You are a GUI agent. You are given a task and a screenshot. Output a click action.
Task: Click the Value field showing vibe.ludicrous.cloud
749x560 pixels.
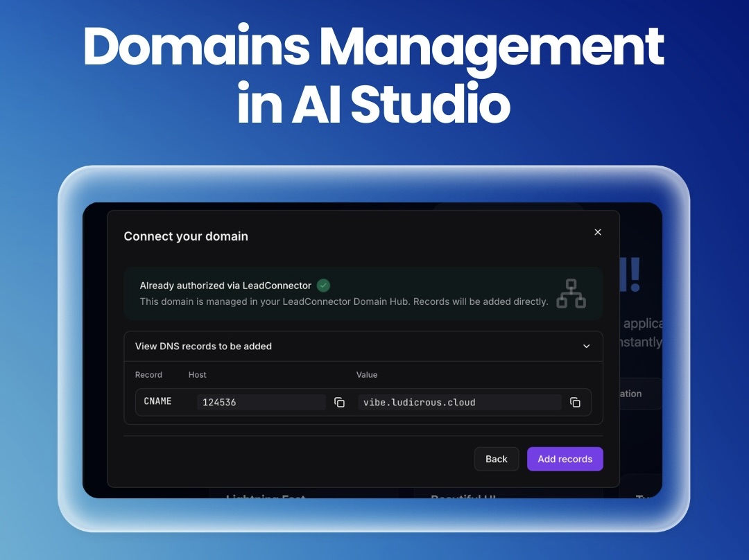click(x=459, y=402)
